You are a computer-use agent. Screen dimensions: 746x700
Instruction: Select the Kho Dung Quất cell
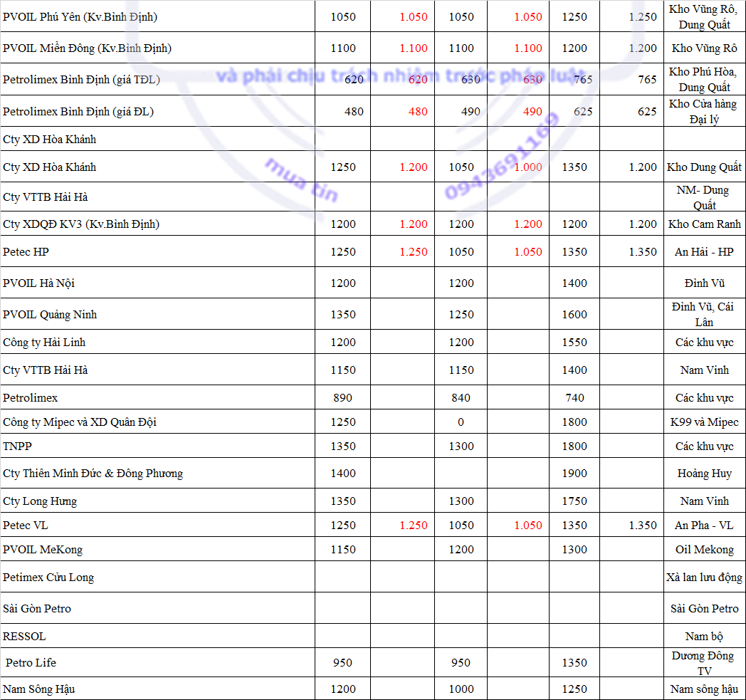pyautogui.click(x=704, y=167)
